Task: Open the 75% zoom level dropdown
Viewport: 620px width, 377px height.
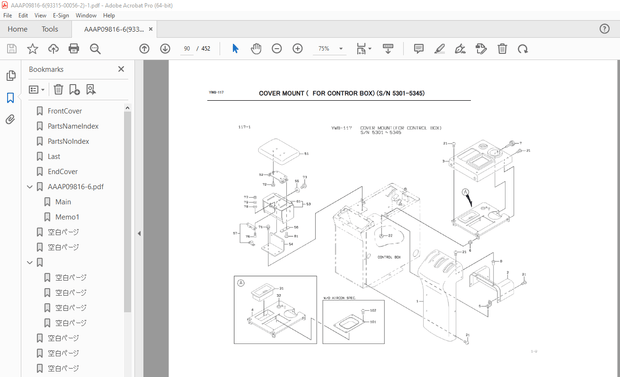Action: pyautogui.click(x=341, y=49)
